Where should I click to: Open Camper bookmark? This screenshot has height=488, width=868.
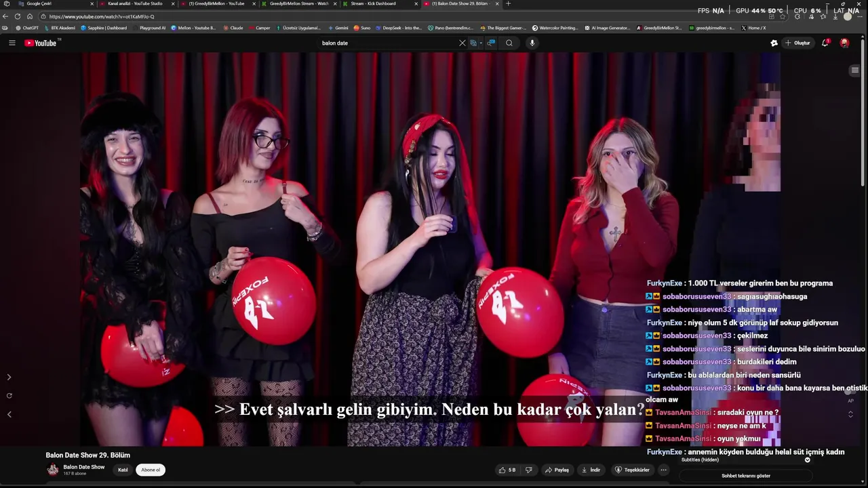pyautogui.click(x=259, y=28)
